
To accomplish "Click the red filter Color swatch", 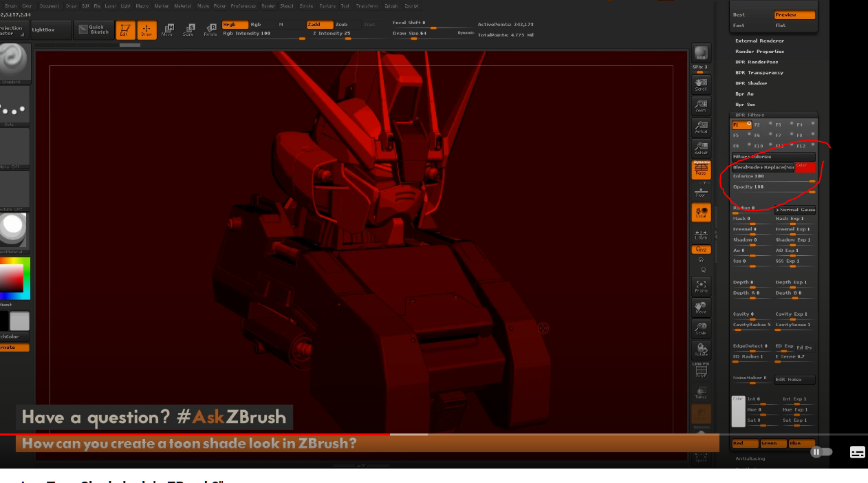I will click(x=805, y=167).
